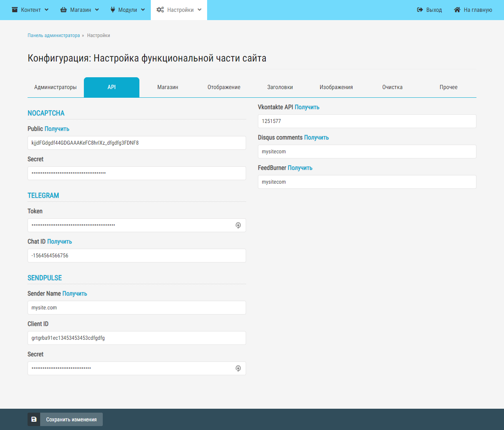The width and height of the screenshot is (504, 430).
Task: Click Получить link next to Disqus comments
Action: 317,138
